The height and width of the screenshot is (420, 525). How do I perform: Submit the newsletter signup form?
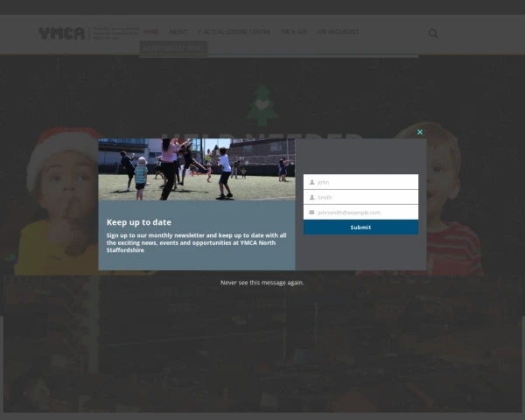click(360, 227)
